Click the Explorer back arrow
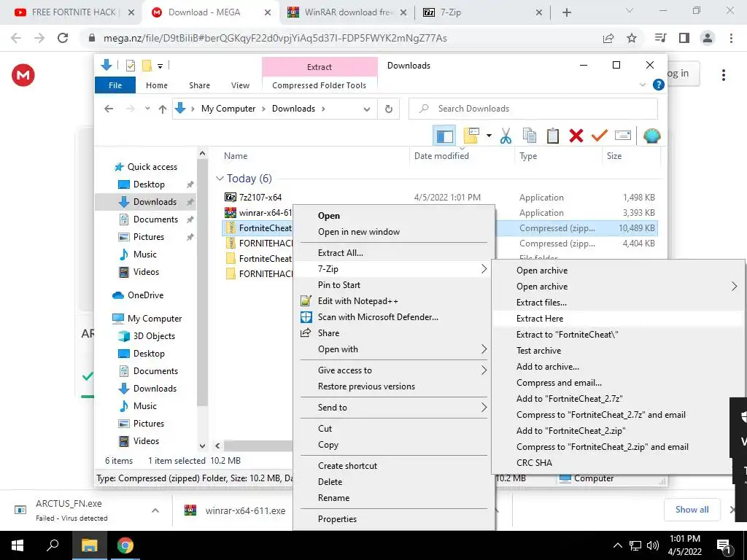The width and height of the screenshot is (747, 560). coord(109,109)
